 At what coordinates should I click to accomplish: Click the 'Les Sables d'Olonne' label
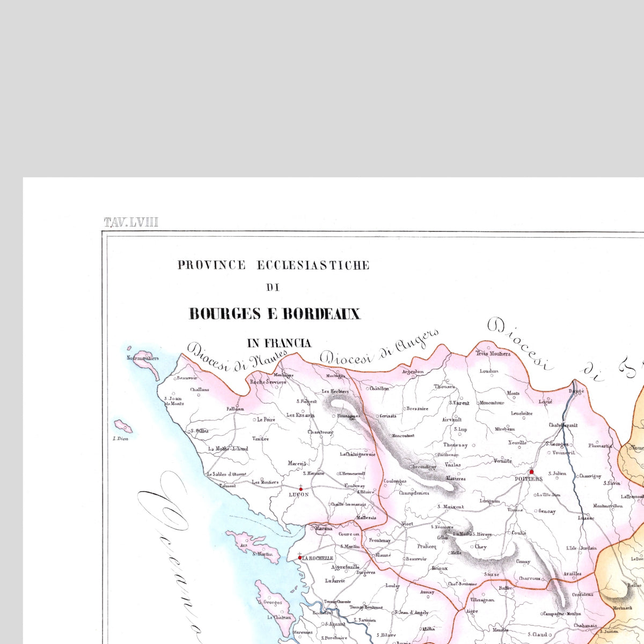[x=227, y=474]
